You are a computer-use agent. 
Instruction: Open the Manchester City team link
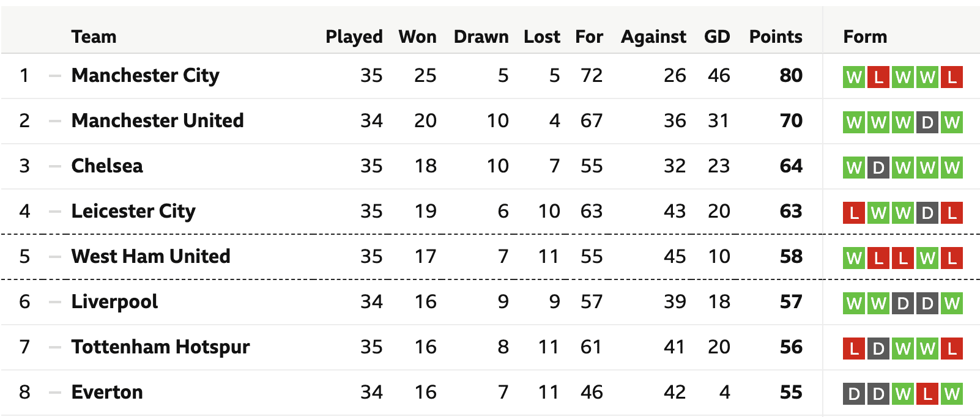pyautogui.click(x=145, y=75)
